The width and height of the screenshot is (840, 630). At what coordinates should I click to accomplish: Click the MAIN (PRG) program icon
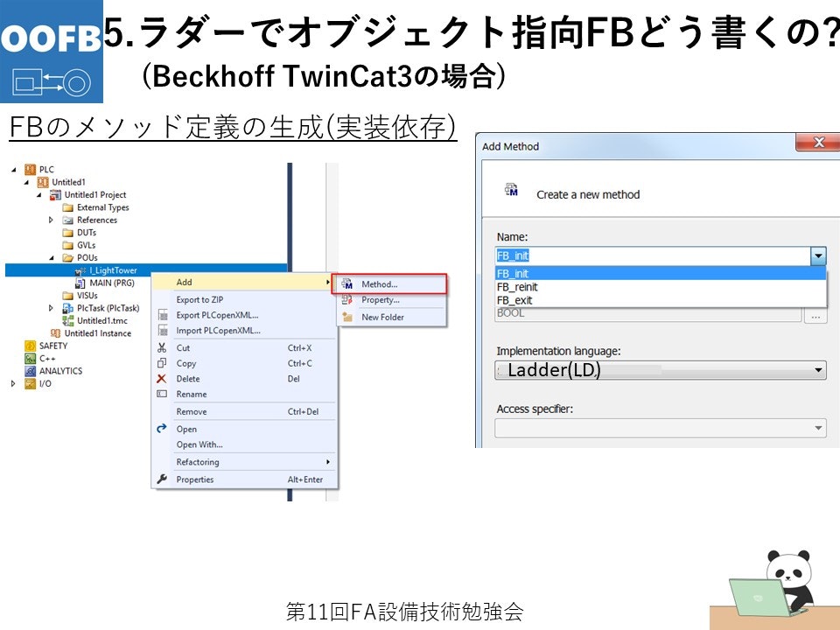point(80,283)
